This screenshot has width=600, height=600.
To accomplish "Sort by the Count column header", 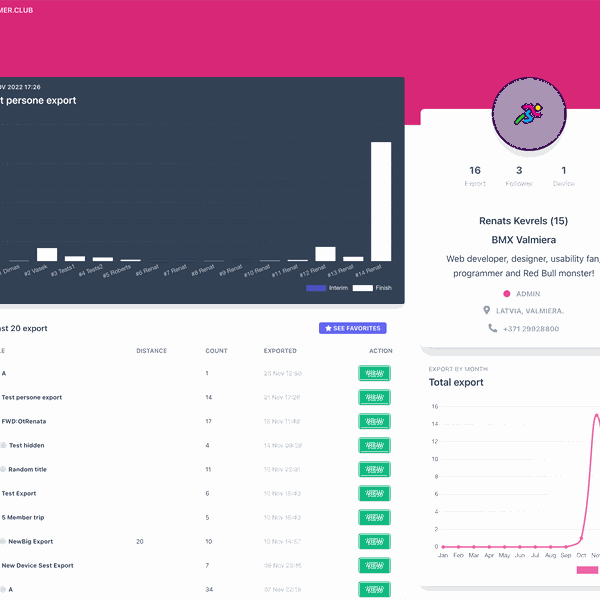I will point(216,351).
